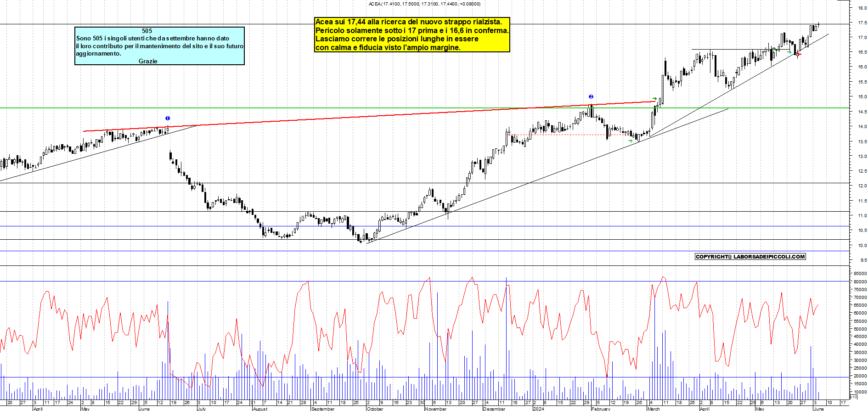The image size is (868, 411).
Task: Click the March month label
Action: point(654,409)
